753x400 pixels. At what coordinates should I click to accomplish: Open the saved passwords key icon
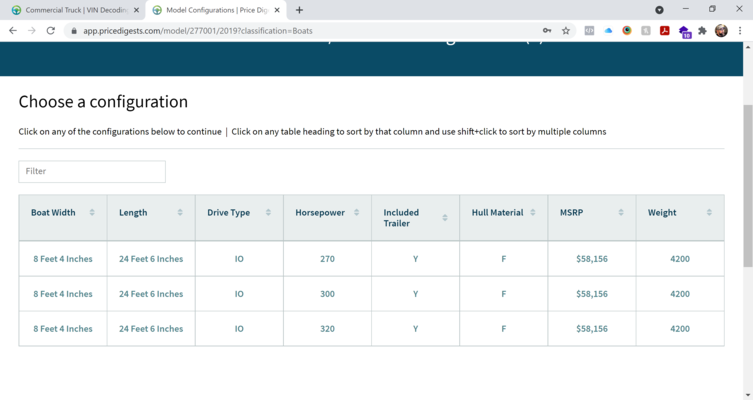click(x=547, y=31)
